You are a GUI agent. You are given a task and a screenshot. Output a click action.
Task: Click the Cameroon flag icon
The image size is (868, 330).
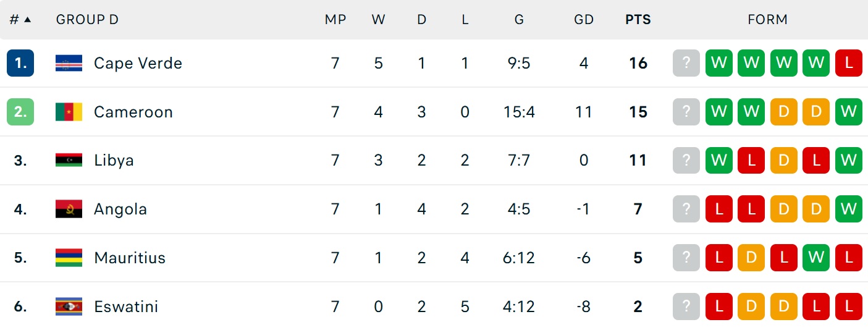[x=69, y=112]
